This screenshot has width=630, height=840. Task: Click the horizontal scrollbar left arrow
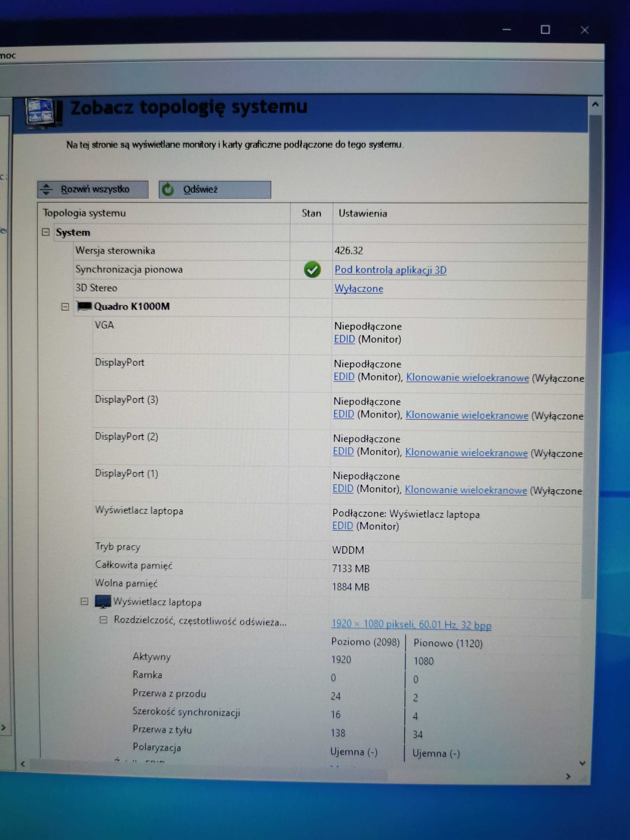coord(23,764)
